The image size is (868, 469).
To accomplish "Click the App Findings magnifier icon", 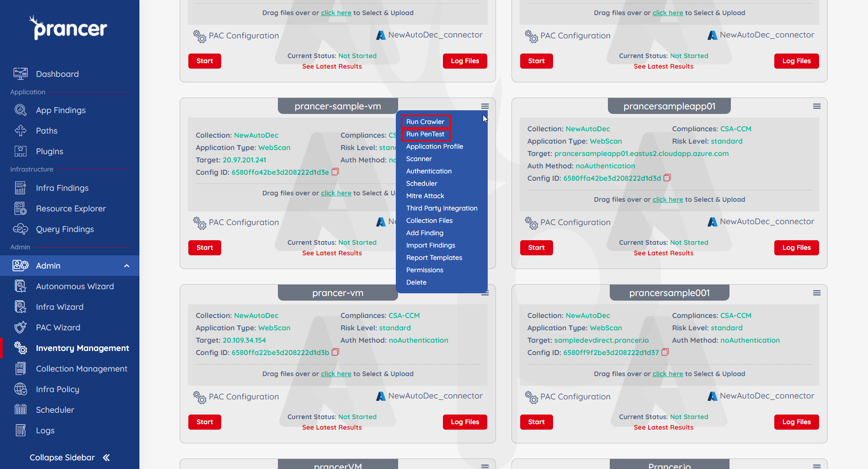I will coord(21,110).
